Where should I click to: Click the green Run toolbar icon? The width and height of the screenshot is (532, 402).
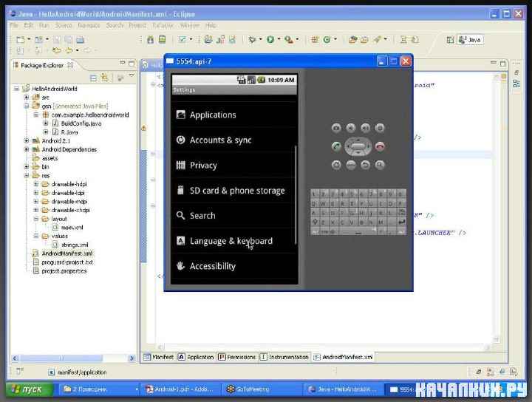coord(270,40)
